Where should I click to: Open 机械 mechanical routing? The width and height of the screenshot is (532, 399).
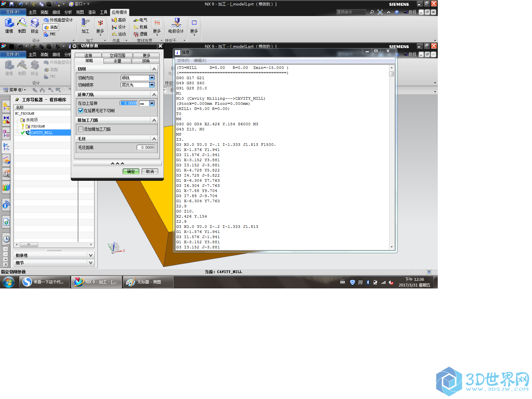[140, 27]
